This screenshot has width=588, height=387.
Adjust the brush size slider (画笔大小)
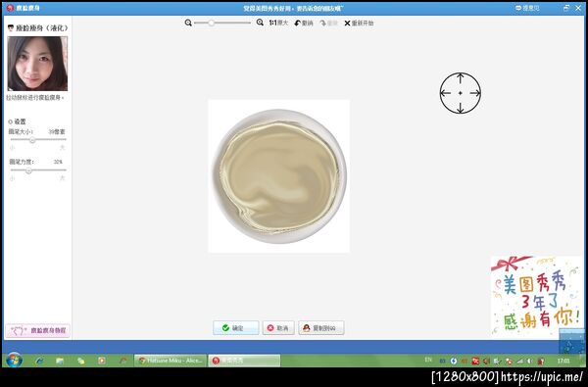[x=38, y=140]
